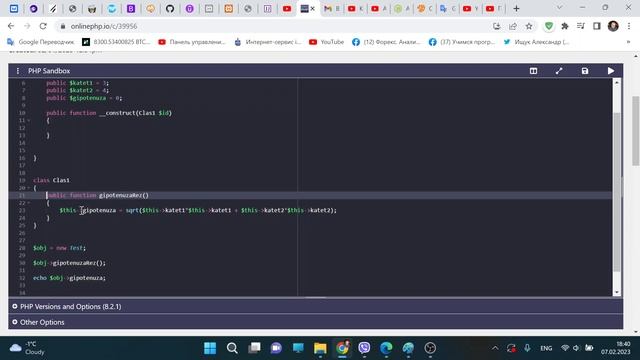Open YouTube bookmark
The height and width of the screenshot is (360, 640).
click(327, 42)
